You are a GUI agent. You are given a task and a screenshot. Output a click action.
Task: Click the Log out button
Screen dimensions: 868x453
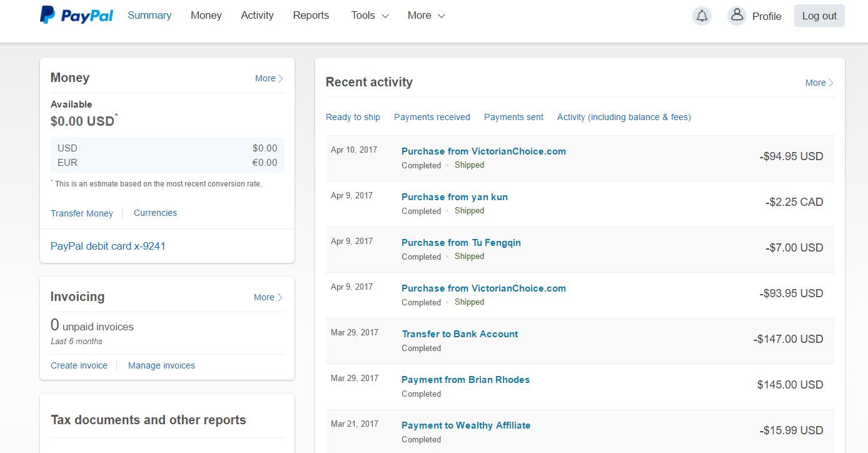pos(819,16)
